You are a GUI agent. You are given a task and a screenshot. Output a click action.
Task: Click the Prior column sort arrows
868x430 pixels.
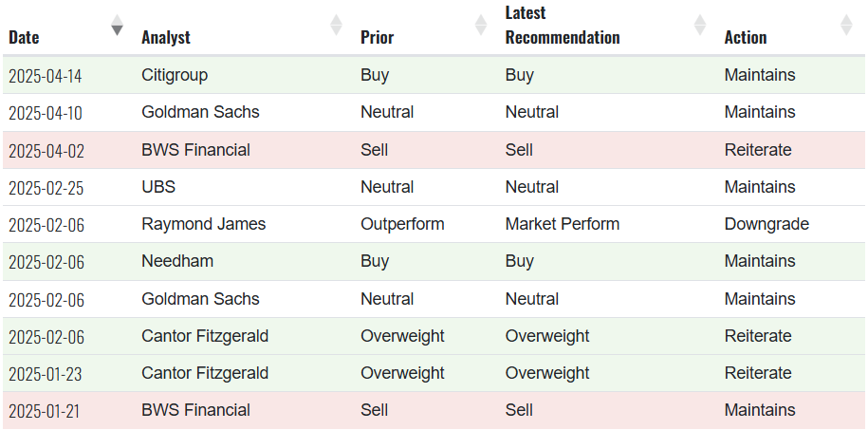click(480, 25)
